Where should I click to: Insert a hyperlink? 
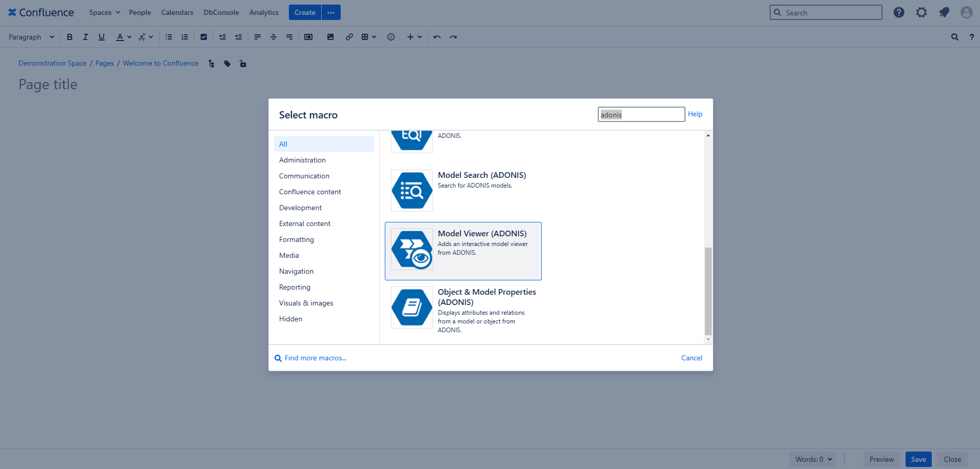pos(349,36)
